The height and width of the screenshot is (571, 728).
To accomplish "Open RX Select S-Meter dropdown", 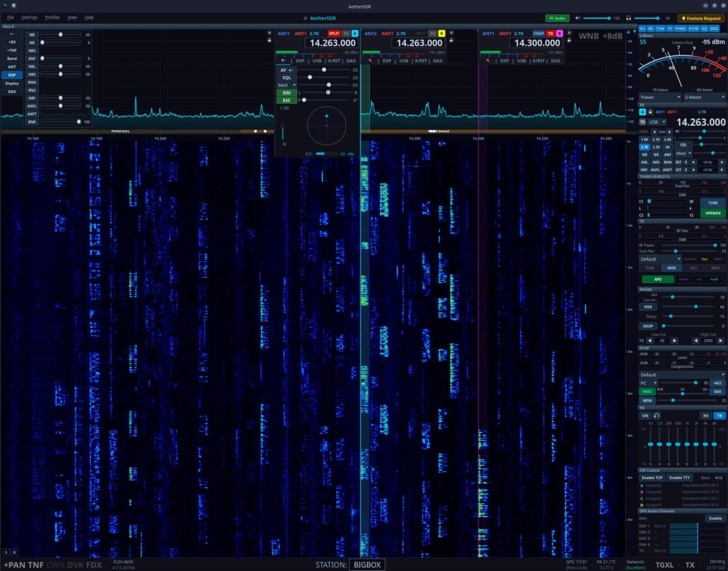I will click(704, 97).
